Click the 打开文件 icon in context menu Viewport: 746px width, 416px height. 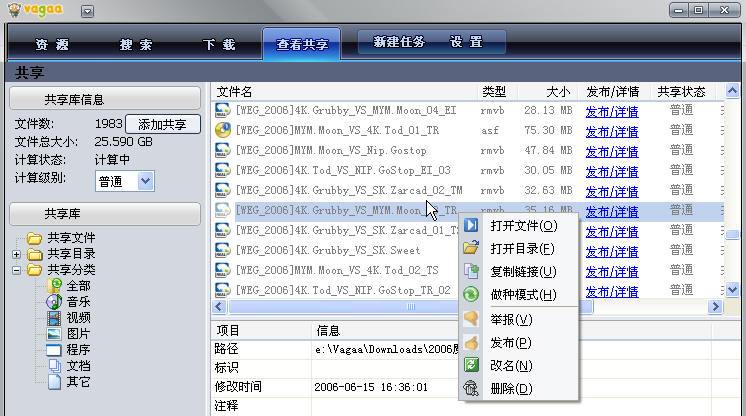[x=471, y=226]
